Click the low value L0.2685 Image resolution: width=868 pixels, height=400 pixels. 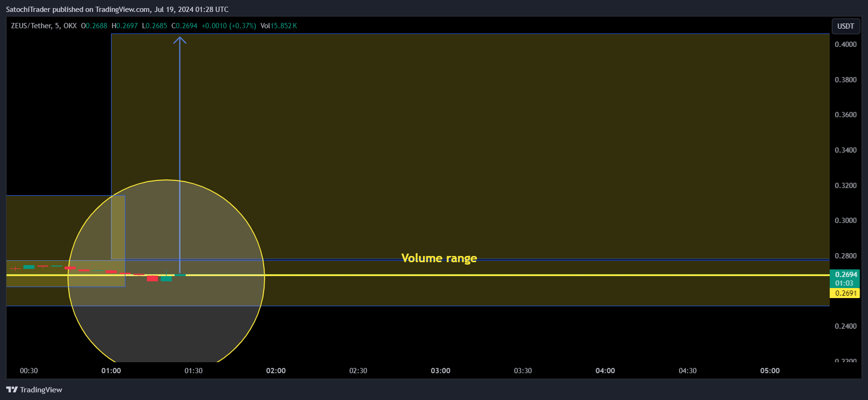click(155, 26)
